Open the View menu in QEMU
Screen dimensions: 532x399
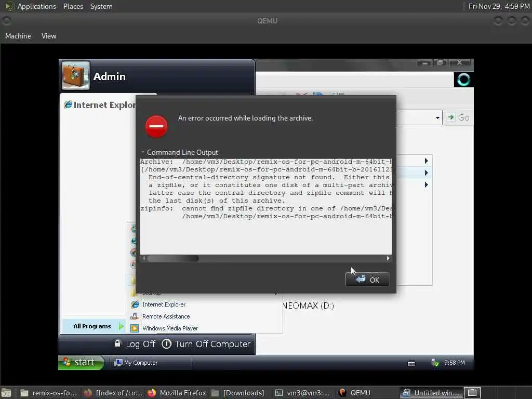(x=49, y=36)
